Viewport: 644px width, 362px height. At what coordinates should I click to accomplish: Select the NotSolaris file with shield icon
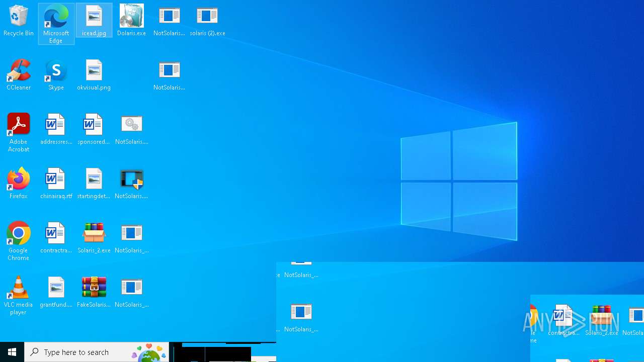131,184
